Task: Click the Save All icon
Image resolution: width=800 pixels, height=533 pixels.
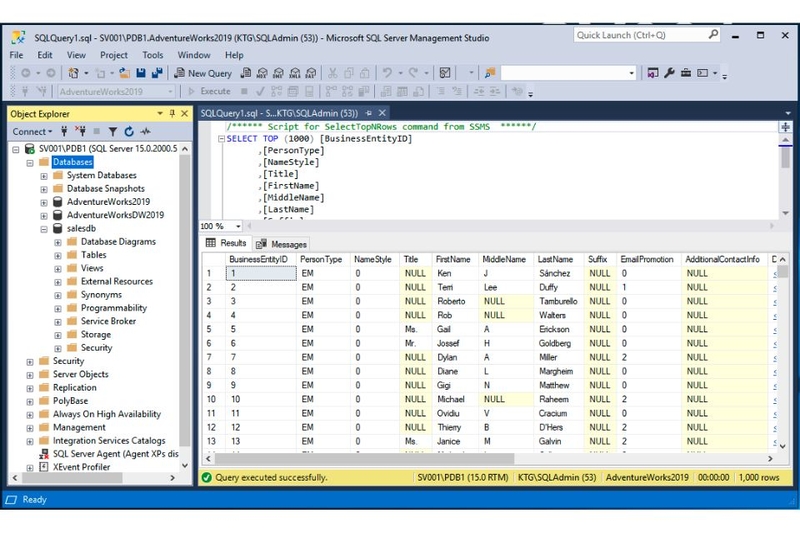Action: coord(157,73)
